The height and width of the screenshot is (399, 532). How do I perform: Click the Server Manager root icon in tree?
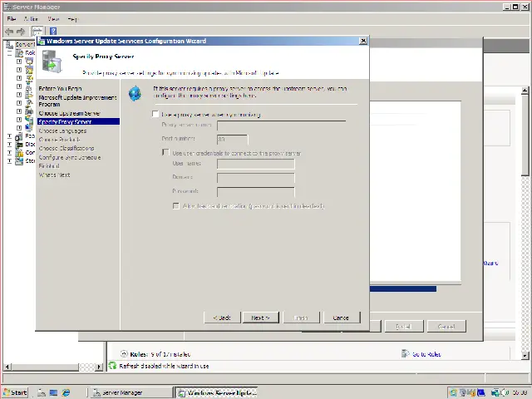[x=9, y=44]
